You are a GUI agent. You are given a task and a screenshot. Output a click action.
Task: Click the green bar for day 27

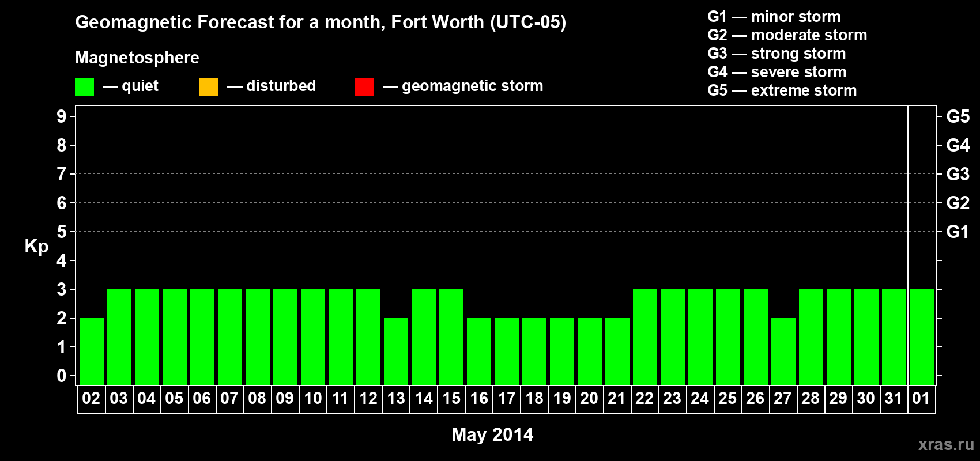click(x=783, y=351)
